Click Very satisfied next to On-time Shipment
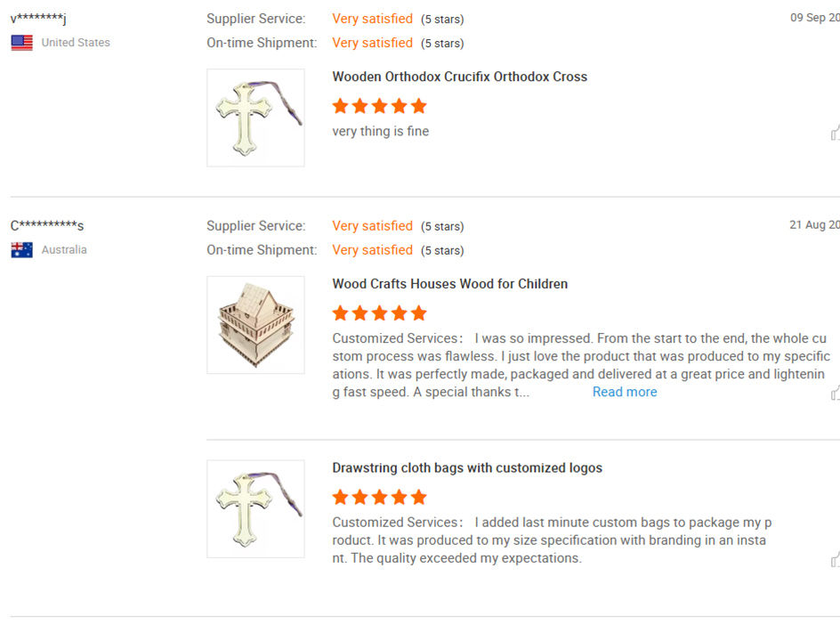This screenshot has height=625, width=840. [x=372, y=43]
